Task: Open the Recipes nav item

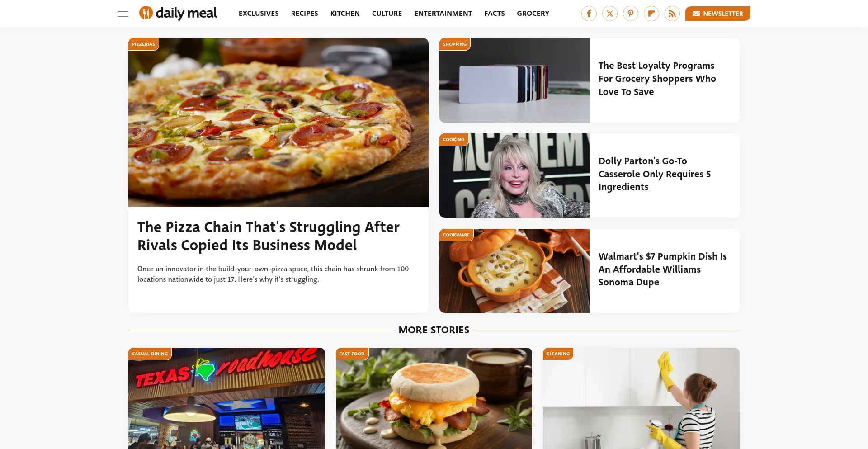Action: point(305,14)
